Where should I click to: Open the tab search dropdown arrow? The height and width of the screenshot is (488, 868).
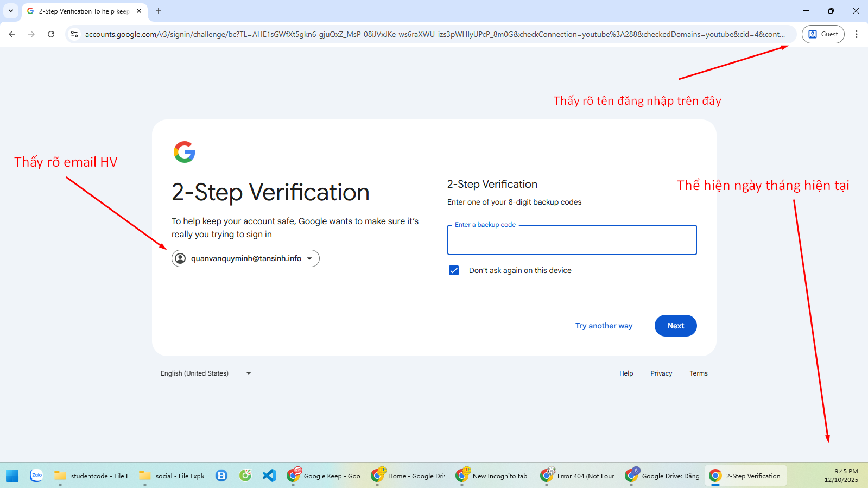click(x=11, y=11)
